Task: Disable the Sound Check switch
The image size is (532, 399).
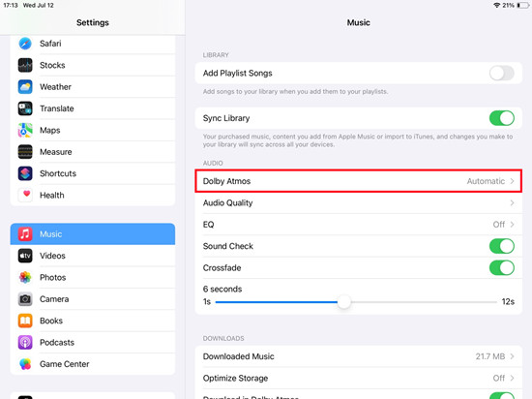Action: [501, 246]
